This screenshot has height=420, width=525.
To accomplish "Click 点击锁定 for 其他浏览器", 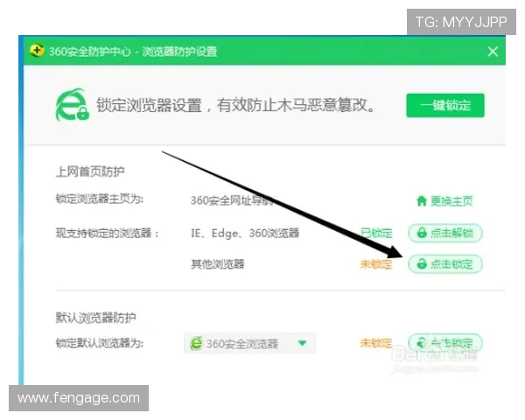I will [x=445, y=264].
